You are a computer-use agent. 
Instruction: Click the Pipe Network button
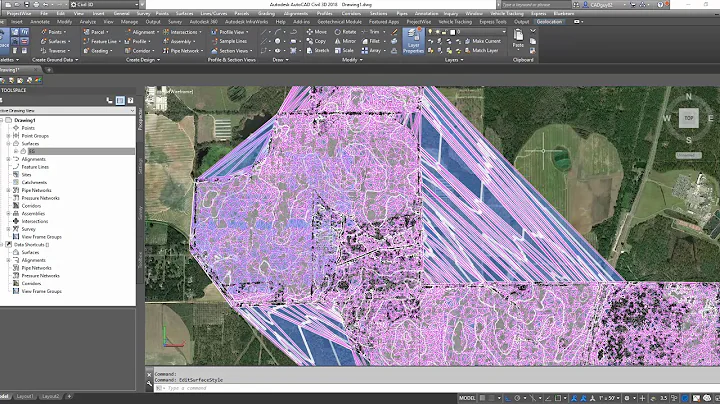coord(183,50)
